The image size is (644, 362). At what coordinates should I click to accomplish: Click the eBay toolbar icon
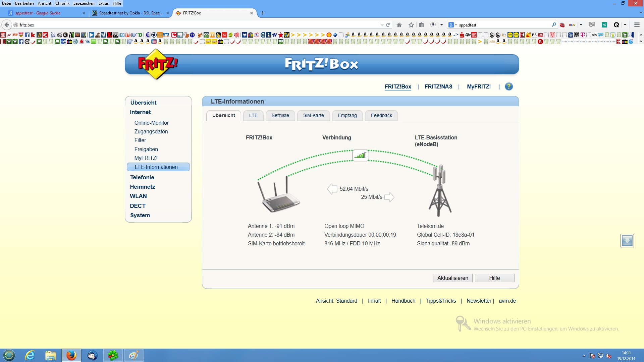(x=572, y=25)
